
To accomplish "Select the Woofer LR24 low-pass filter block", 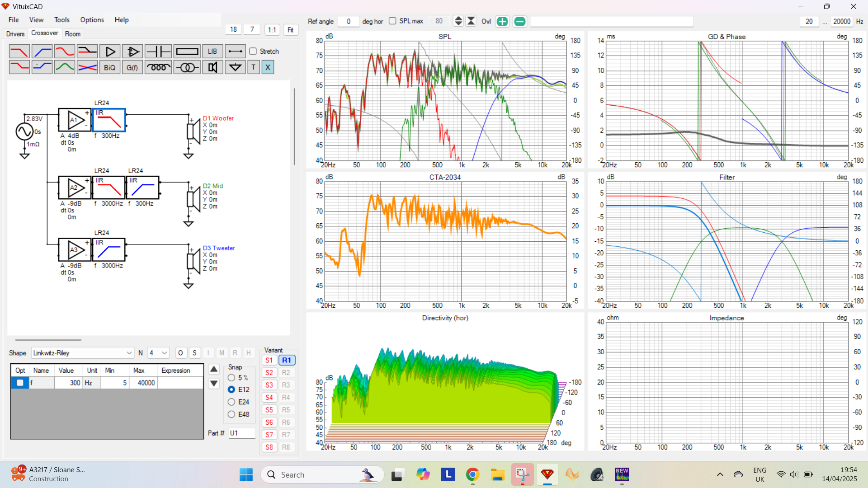I will click(x=109, y=120).
